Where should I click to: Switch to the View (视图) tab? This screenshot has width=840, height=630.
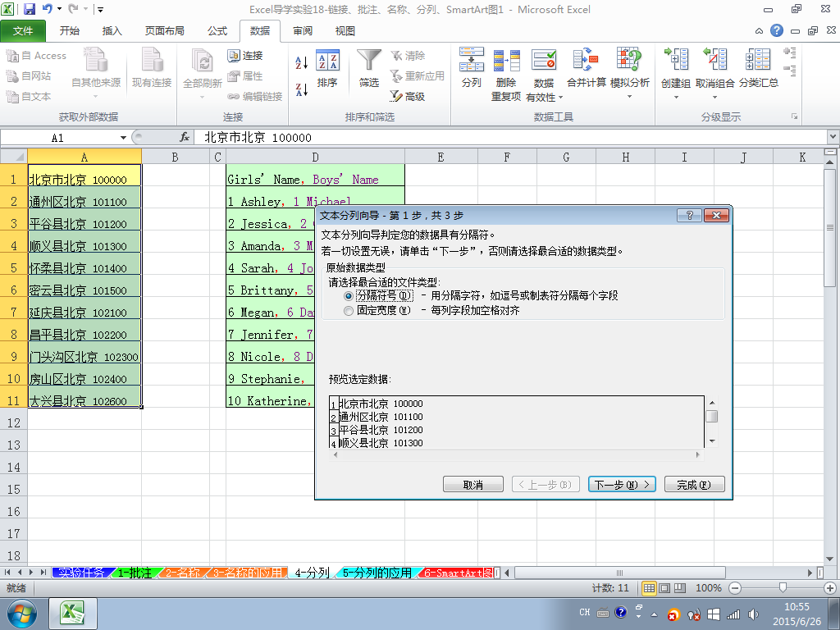pos(345,31)
